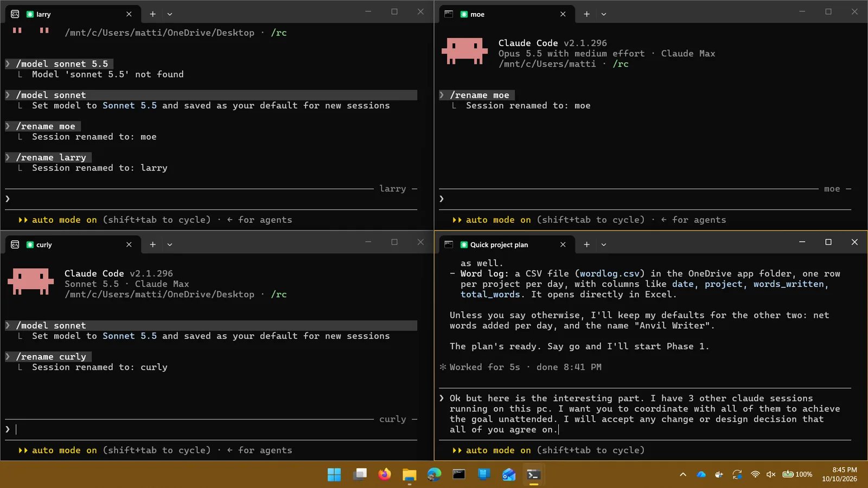The width and height of the screenshot is (868, 488).
Task: Click the Windows Terminal taskbar icon
Action: (534, 474)
